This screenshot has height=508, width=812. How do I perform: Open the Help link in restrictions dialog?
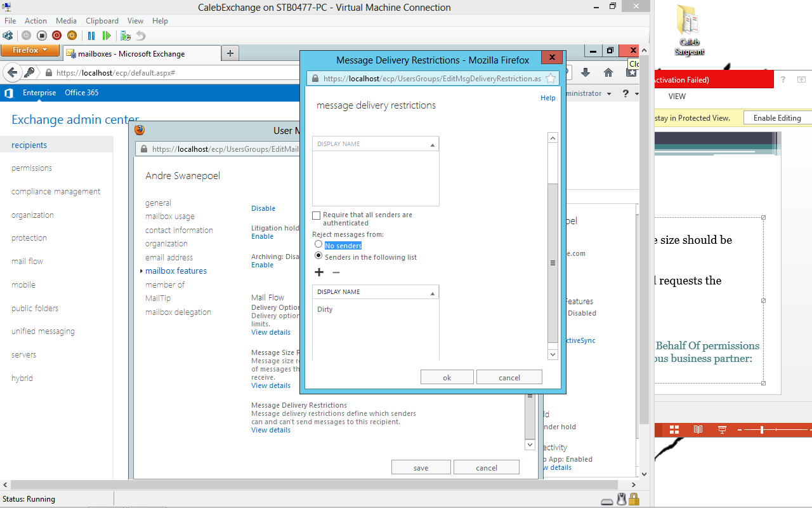click(547, 98)
